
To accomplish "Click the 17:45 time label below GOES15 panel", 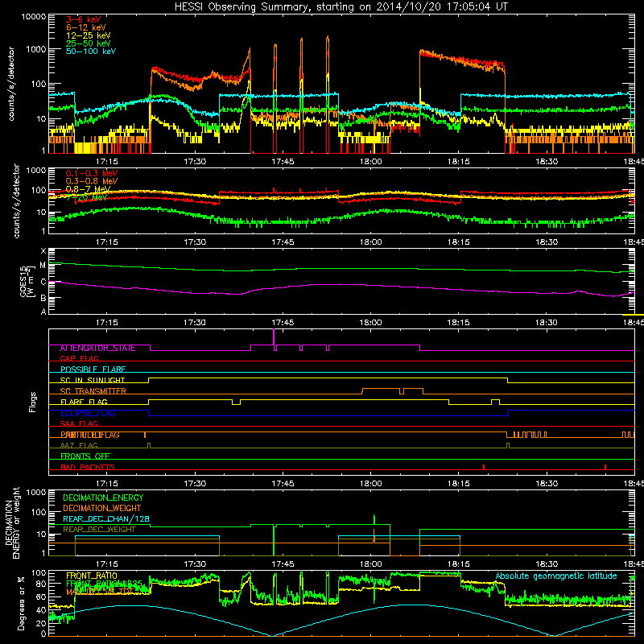I will coord(283,323).
